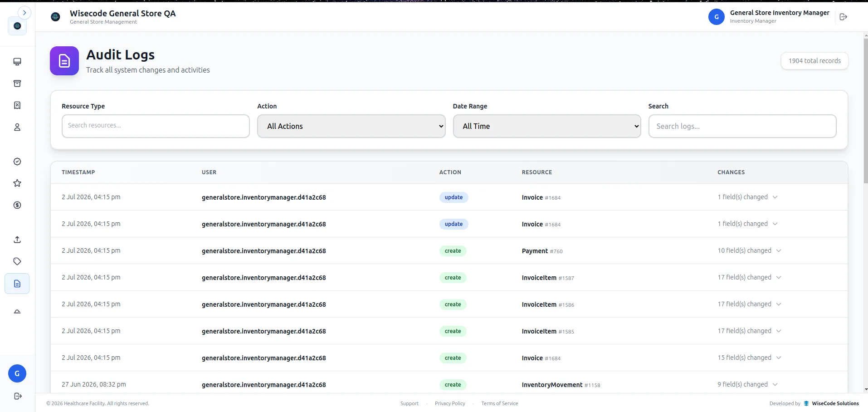Click the store logo icon in sidebar
The width and height of the screenshot is (868, 412).
[17, 26]
